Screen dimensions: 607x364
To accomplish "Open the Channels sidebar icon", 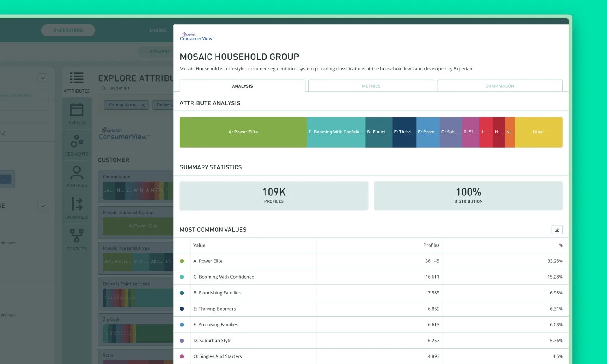I will pos(76,209).
